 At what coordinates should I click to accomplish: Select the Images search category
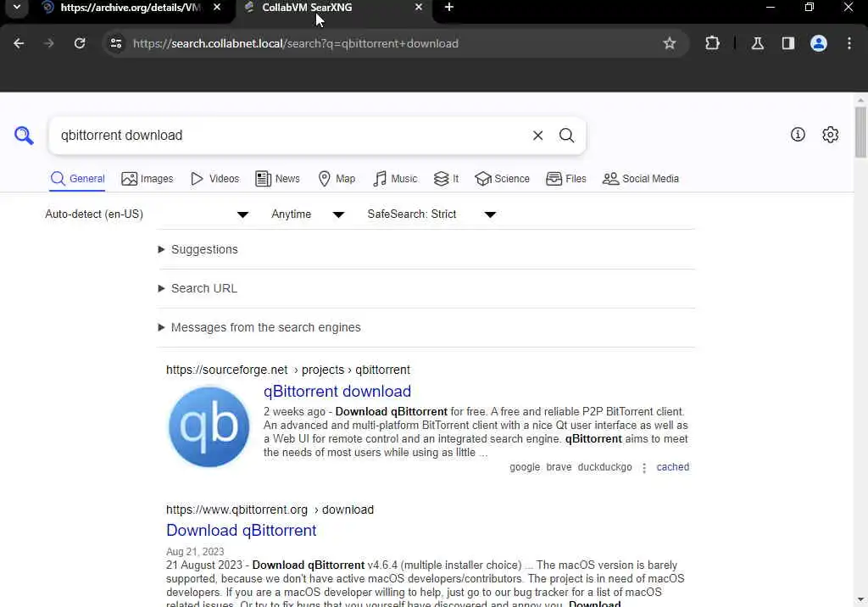click(x=147, y=179)
